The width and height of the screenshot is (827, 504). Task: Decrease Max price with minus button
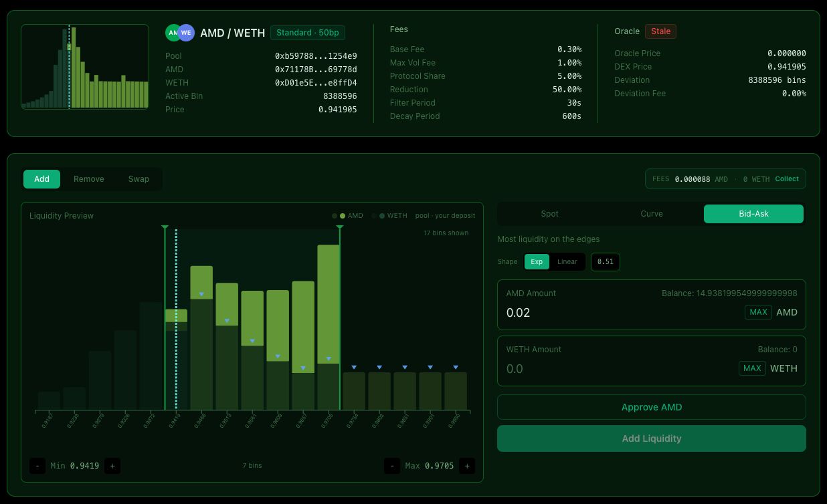click(392, 466)
